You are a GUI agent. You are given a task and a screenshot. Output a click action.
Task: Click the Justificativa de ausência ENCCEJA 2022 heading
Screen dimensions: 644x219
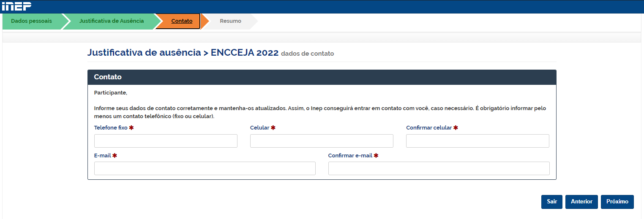point(183,53)
